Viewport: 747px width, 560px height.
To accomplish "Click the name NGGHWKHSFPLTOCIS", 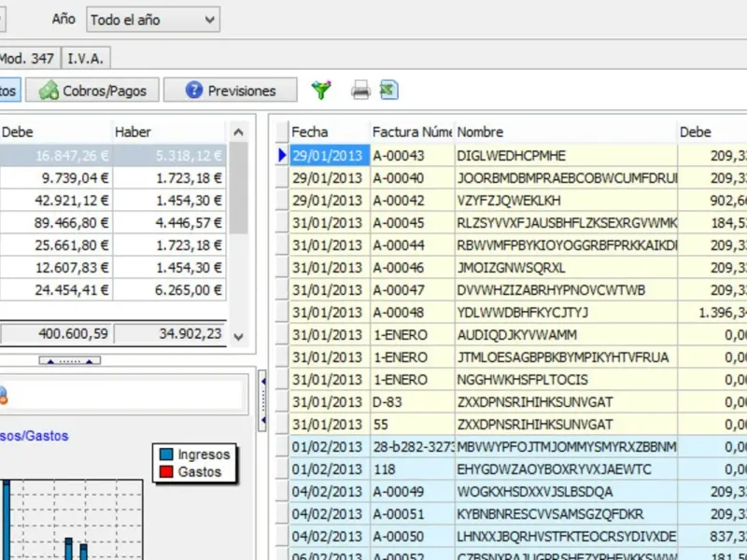I will click(522, 380).
